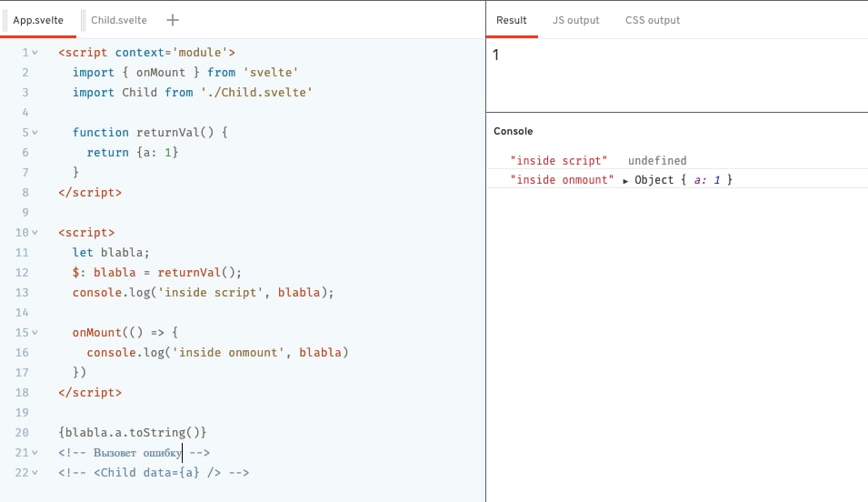Screen dimensions: 868x502
Task: Click the undefined value in console
Action: coord(657,161)
